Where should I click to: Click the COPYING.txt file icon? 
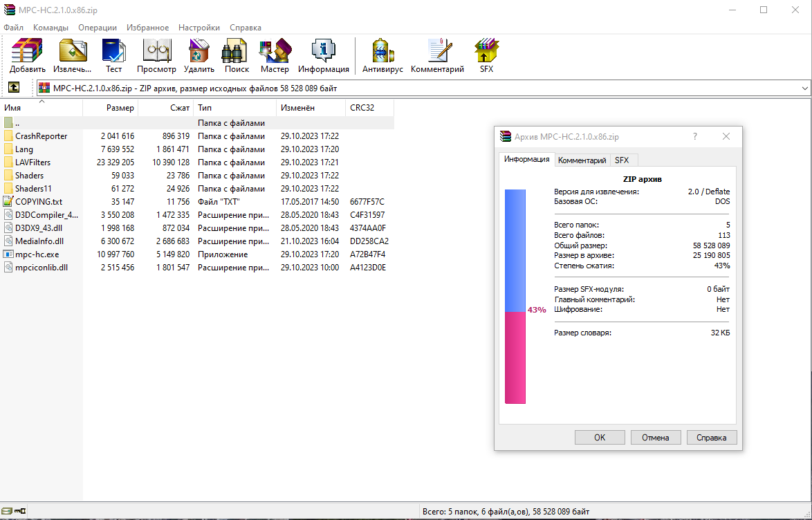[x=8, y=201]
